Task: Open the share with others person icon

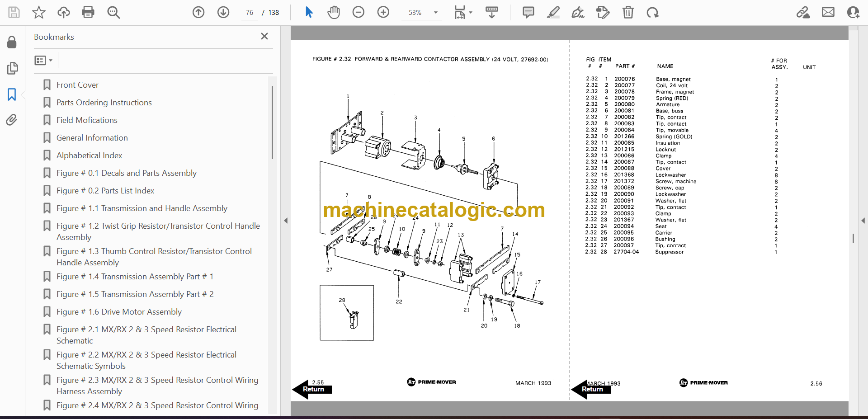Action: click(x=854, y=12)
